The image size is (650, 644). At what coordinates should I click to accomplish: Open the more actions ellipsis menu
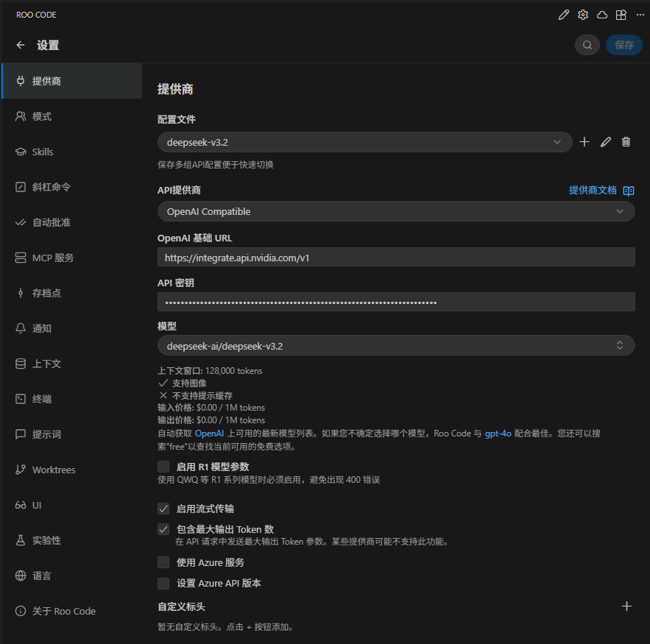[640, 15]
